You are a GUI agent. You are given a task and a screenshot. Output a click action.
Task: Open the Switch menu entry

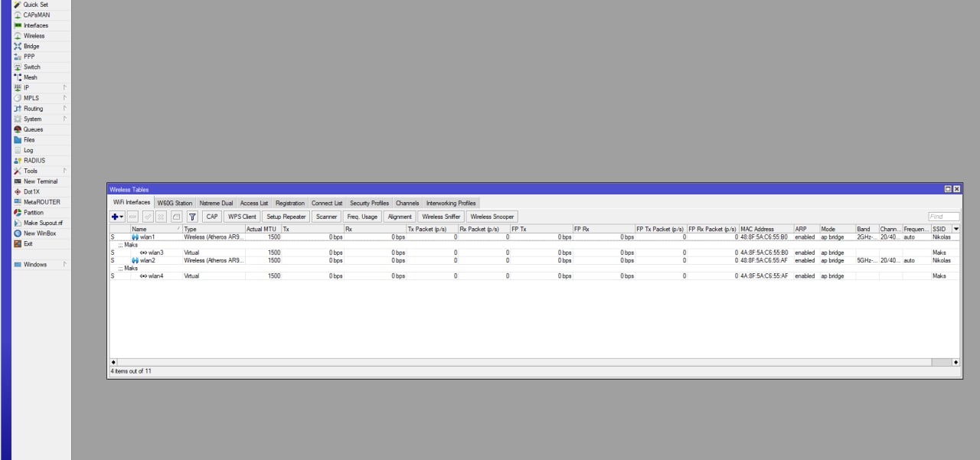(31, 67)
